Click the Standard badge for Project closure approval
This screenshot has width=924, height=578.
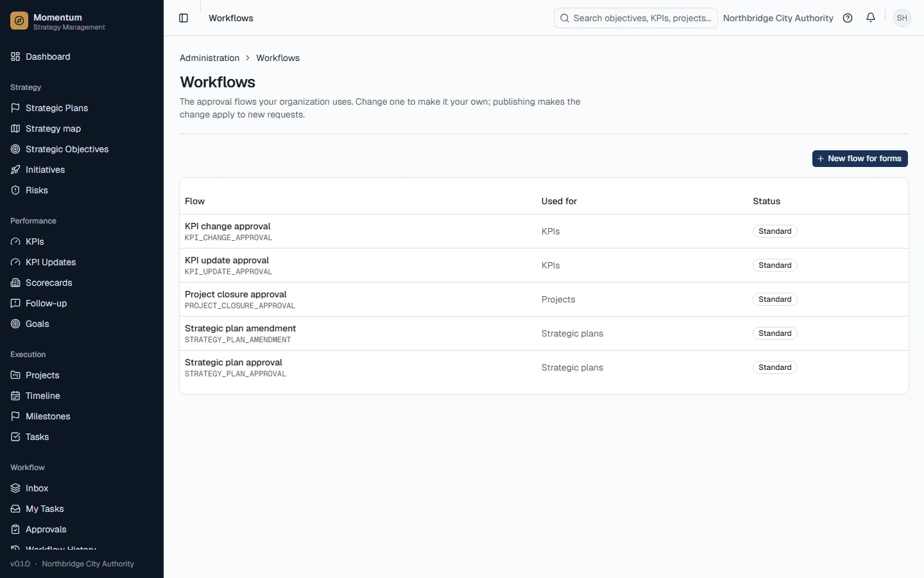775,299
